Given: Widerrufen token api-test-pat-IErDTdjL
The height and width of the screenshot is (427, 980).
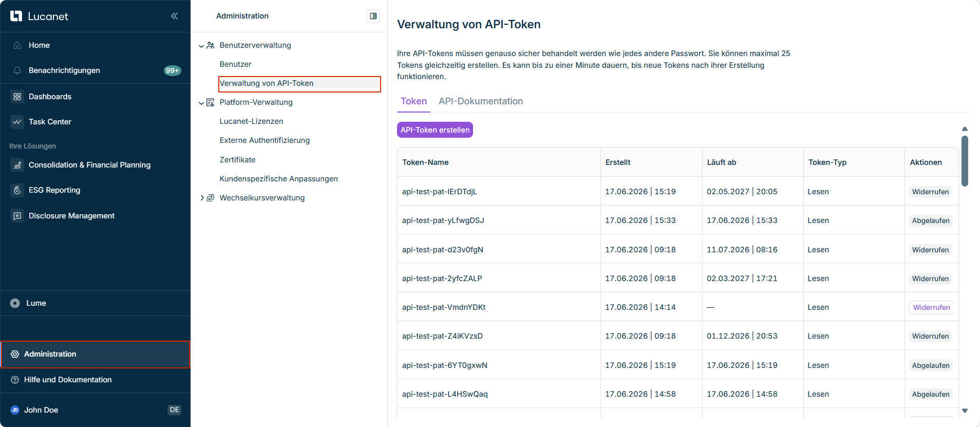Looking at the screenshot, I should coord(930,192).
